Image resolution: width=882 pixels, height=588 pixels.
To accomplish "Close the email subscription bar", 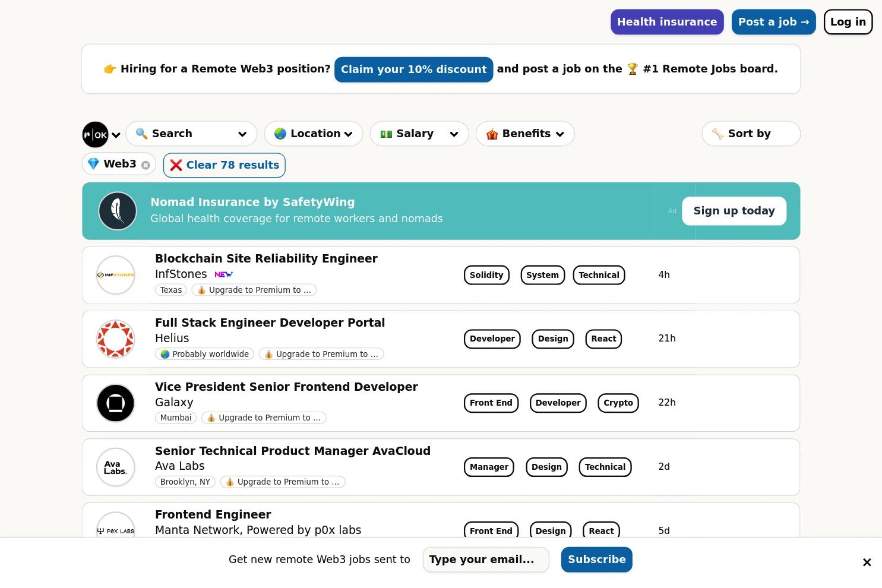I will 867,562.
